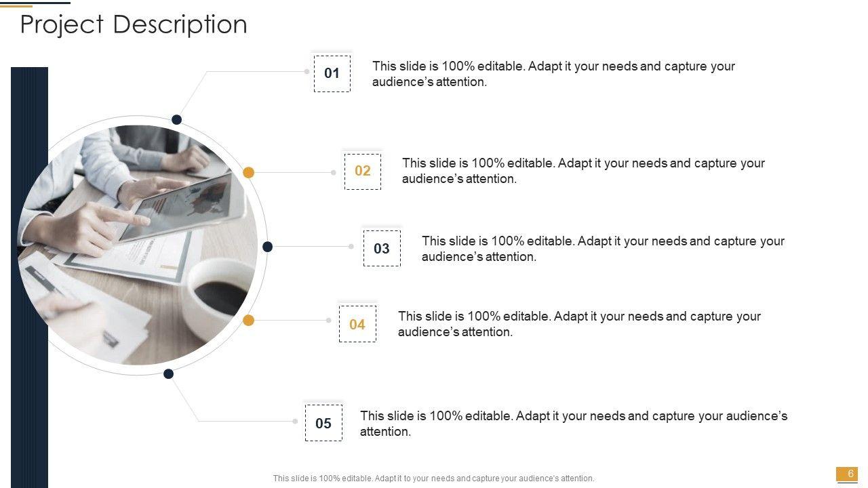The image size is (868, 488).
Task: Click the 01 dashed number box
Action: pos(332,73)
